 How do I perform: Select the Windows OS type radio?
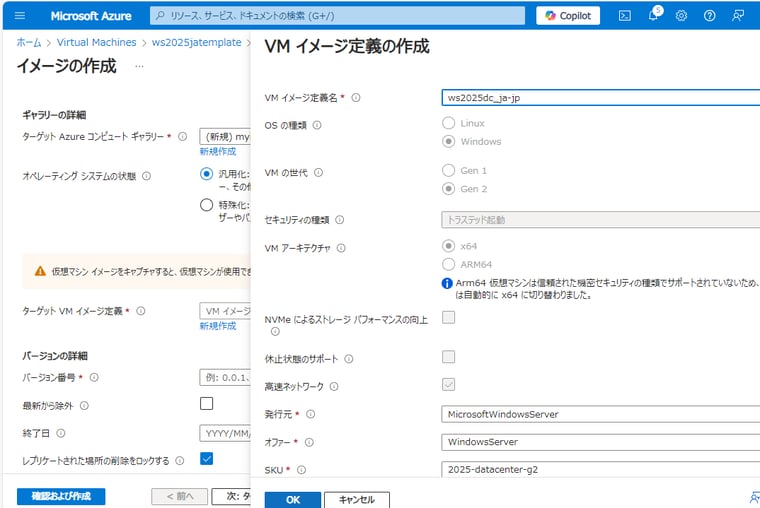coord(449,141)
